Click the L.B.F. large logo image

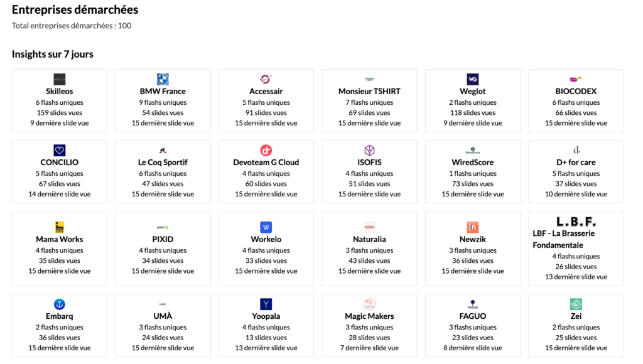tap(576, 222)
